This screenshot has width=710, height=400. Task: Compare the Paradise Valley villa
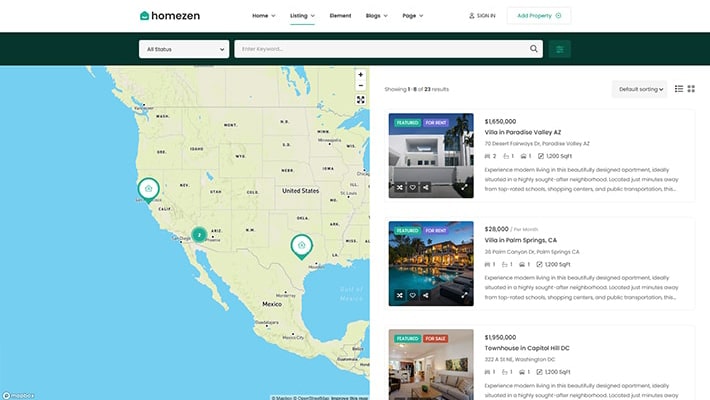(x=400, y=187)
